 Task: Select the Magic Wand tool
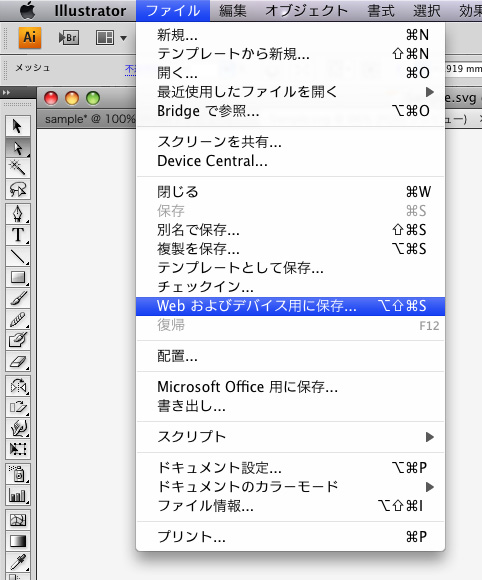click(x=17, y=168)
